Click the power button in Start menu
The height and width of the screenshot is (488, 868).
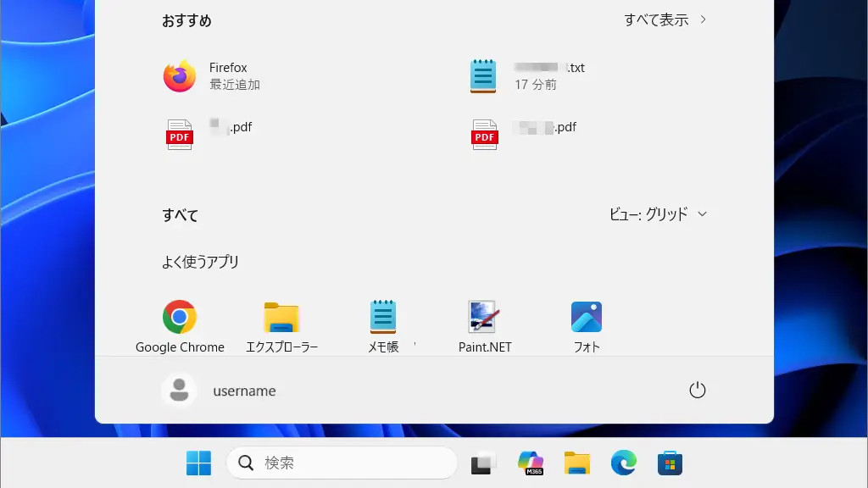pos(697,391)
